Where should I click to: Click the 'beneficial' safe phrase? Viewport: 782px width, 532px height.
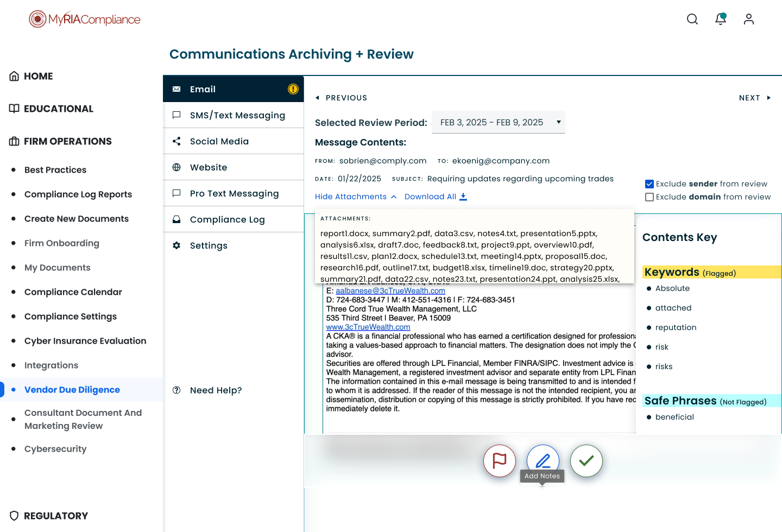pyautogui.click(x=674, y=417)
